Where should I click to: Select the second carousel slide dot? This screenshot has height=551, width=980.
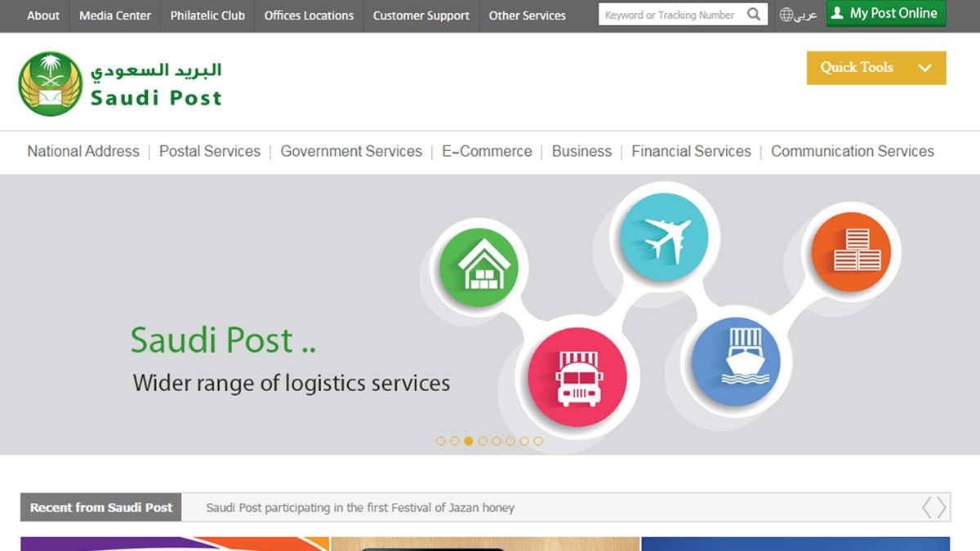[455, 441]
